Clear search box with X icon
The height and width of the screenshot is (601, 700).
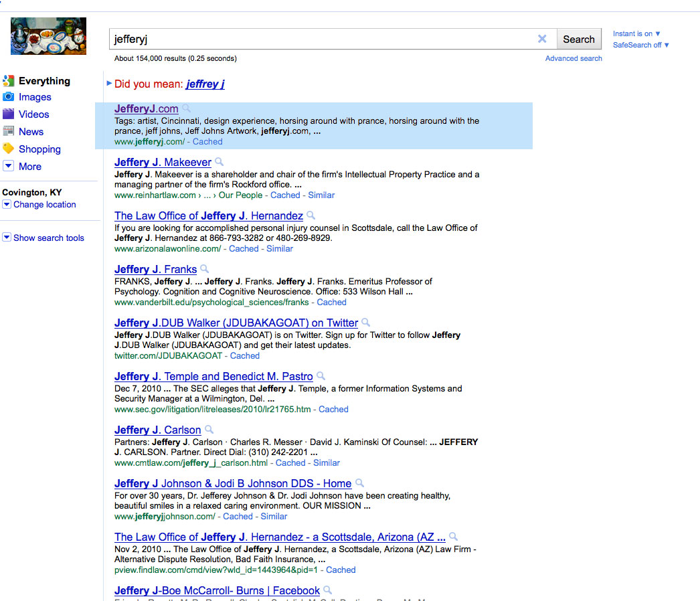pos(542,39)
